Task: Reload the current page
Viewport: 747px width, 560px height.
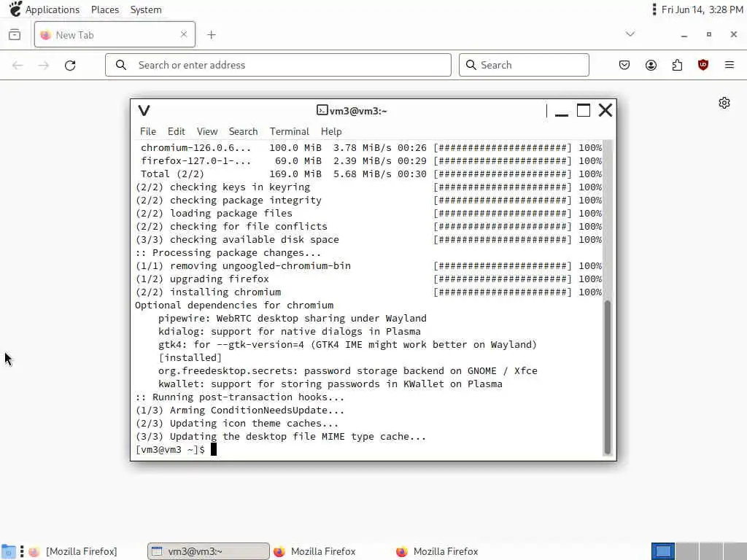Action: pyautogui.click(x=70, y=65)
